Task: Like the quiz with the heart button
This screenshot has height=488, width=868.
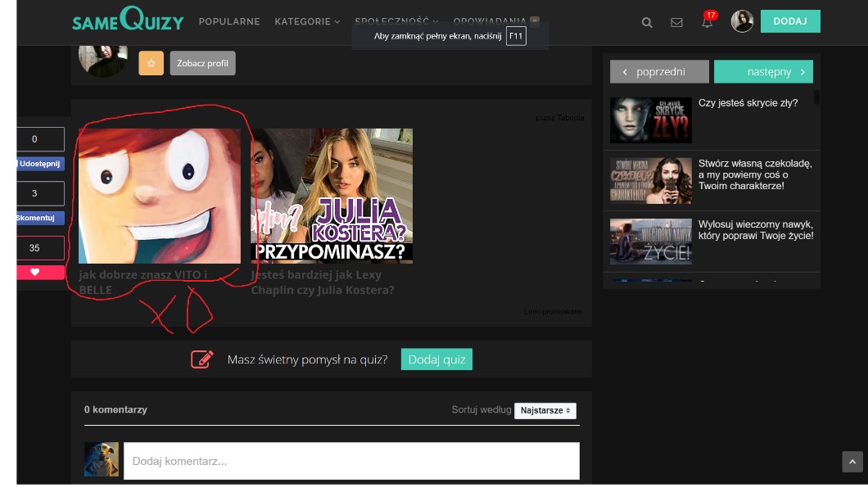Action: tap(34, 272)
